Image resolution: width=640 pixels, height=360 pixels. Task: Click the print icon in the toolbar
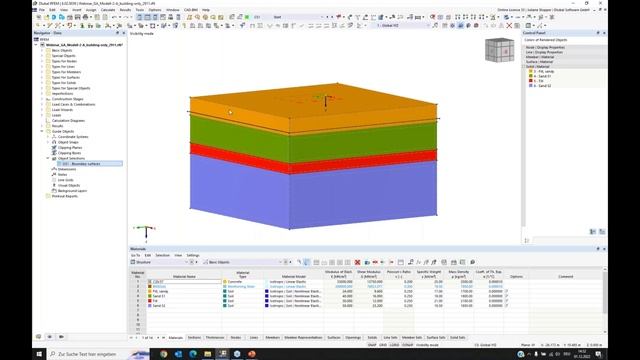85,17
